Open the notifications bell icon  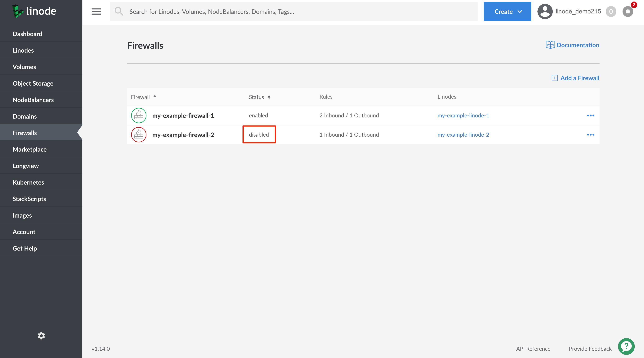point(628,12)
